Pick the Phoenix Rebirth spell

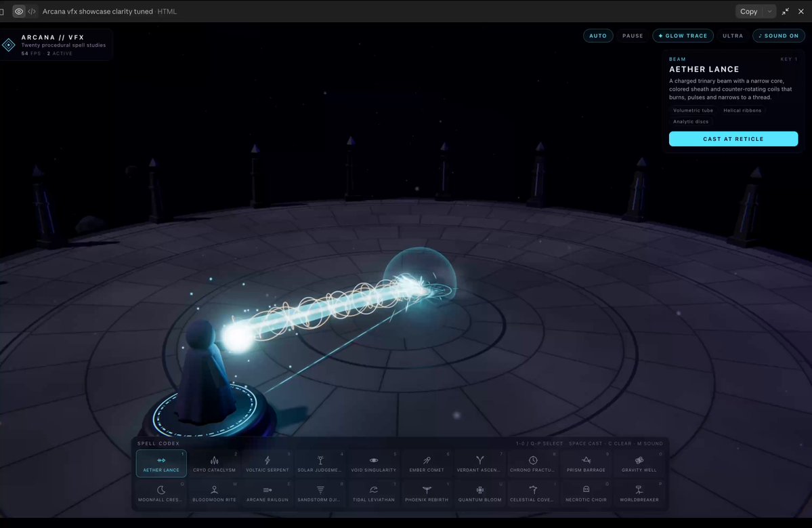pos(427,493)
